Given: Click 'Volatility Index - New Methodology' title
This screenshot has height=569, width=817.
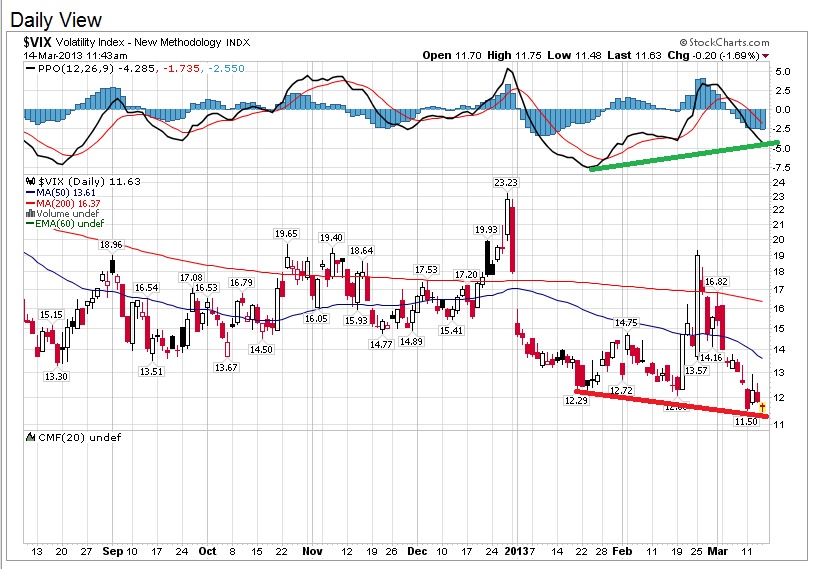Looking at the screenshot, I should pos(139,42).
